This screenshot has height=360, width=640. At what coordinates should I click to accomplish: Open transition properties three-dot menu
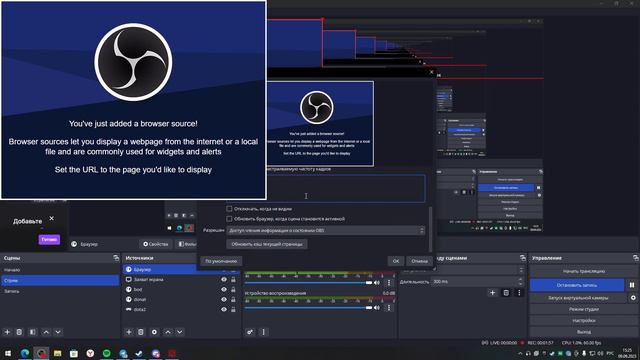tap(519, 293)
